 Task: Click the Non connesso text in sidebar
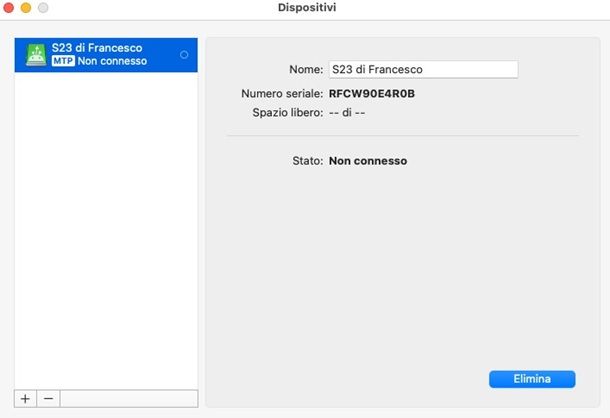(112, 61)
